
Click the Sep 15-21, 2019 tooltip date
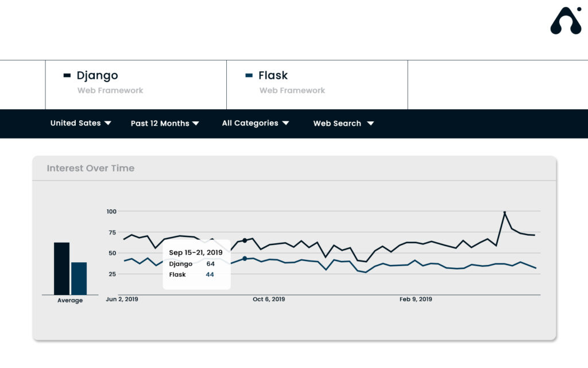[195, 252]
